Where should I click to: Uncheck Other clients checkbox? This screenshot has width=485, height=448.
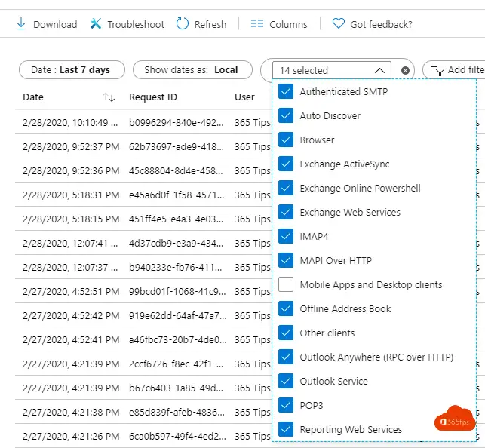286,333
